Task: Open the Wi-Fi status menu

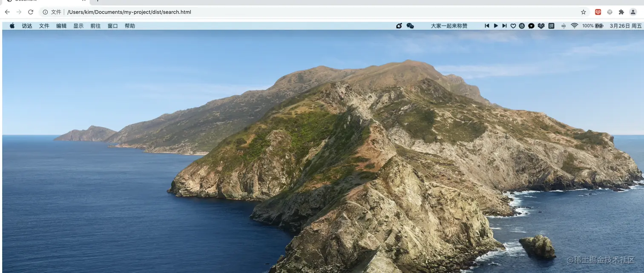Action: [x=575, y=26]
